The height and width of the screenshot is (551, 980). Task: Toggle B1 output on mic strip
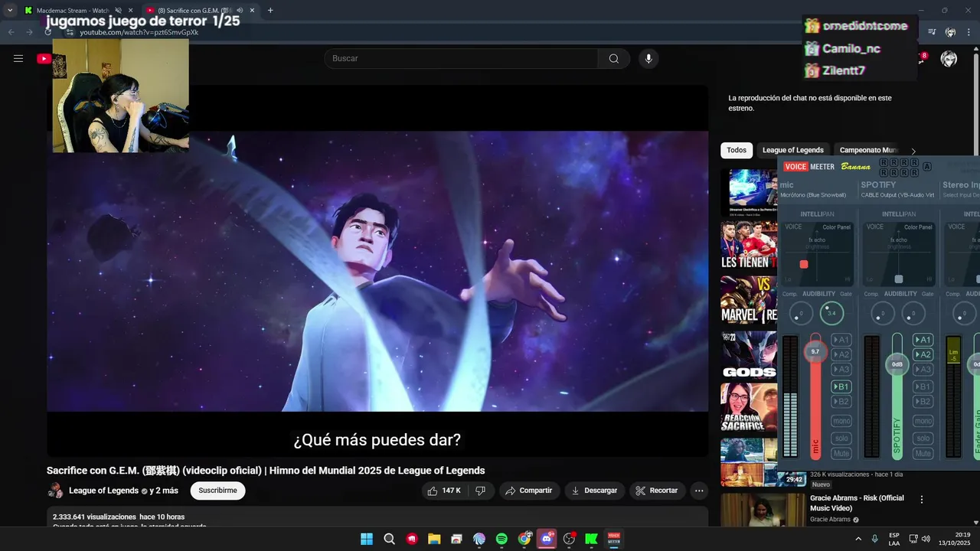(841, 386)
